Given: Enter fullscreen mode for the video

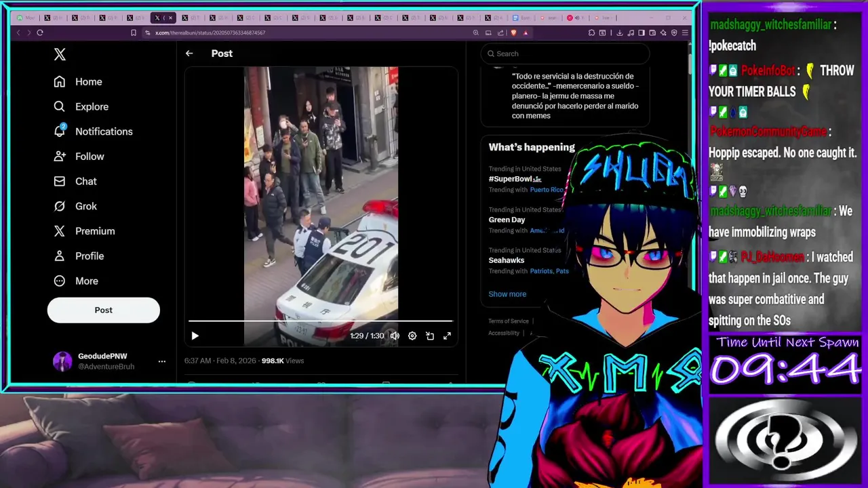Looking at the screenshot, I should (x=447, y=335).
